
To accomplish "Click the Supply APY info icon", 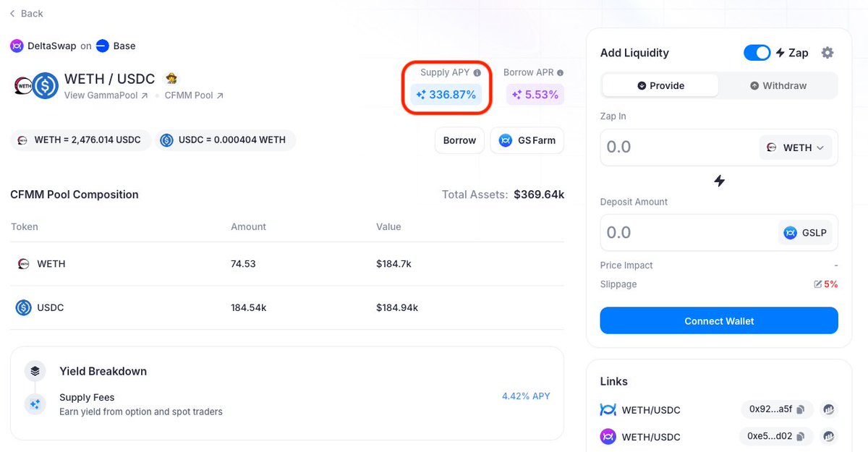I will [477, 73].
